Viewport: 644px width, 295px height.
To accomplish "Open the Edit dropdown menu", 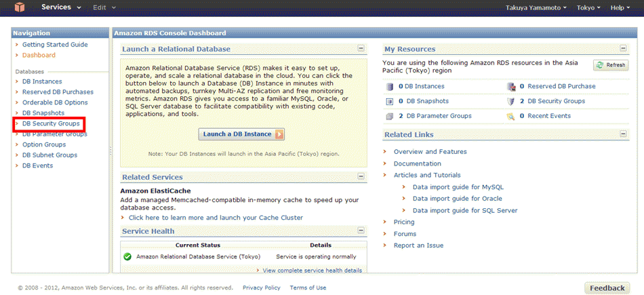I will pos(104,7).
